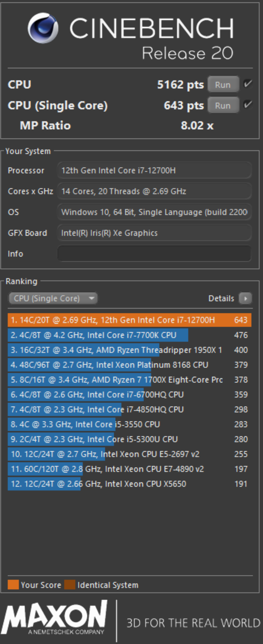Select ranking row AMD Ryzen 7 1700X
This screenshot has width=263, height=644.
[130, 380]
